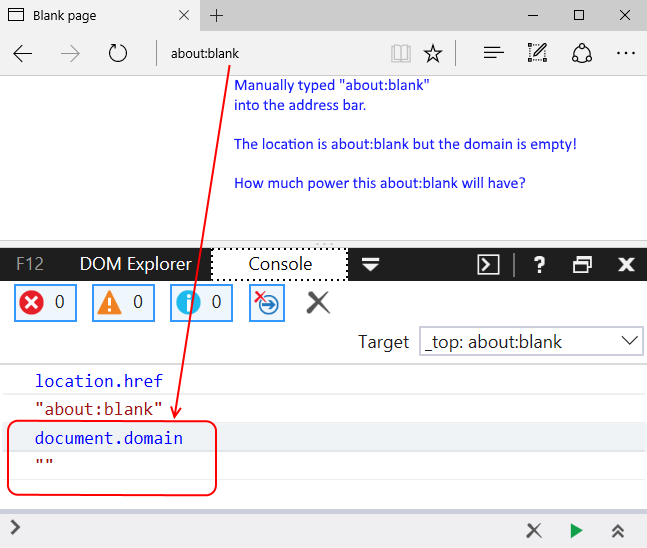Image resolution: width=647 pixels, height=548 pixels.
Task: Toggle error messages filter button
Action: (45, 302)
